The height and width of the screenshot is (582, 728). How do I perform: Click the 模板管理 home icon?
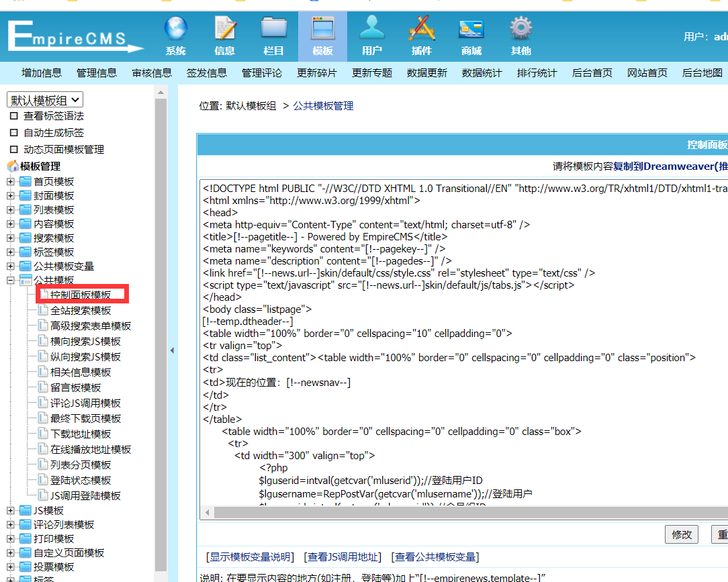click(x=13, y=166)
